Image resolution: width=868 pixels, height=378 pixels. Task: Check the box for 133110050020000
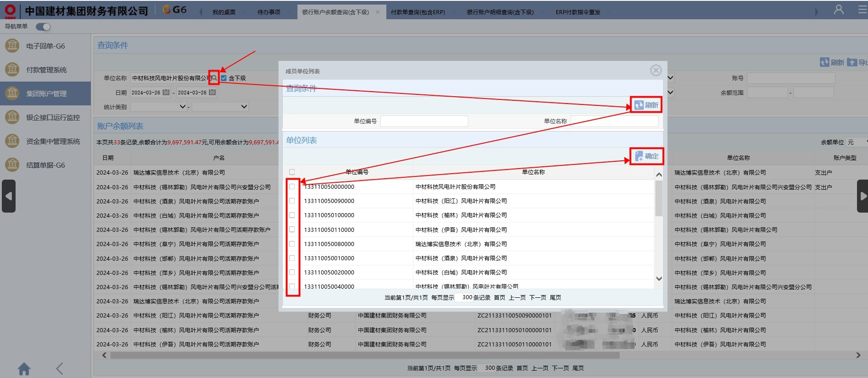pos(292,272)
